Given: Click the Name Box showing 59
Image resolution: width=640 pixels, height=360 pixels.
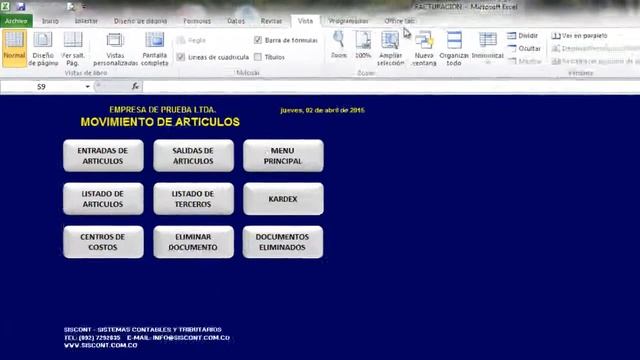Looking at the screenshot, I should tap(42, 87).
